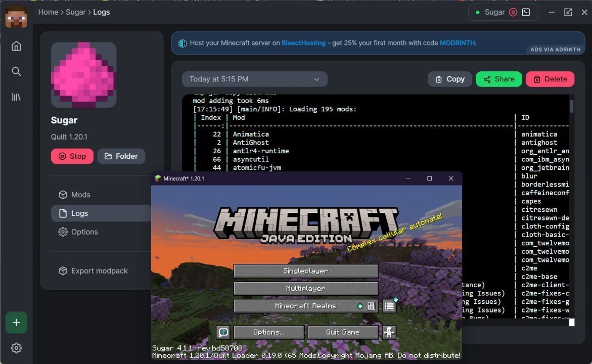Open the search panel in the sidebar
This screenshot has height=364, width=592.
[16, 71]
